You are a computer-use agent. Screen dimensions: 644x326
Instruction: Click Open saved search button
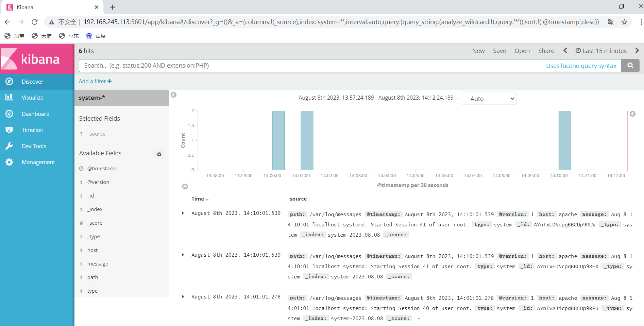522,51
